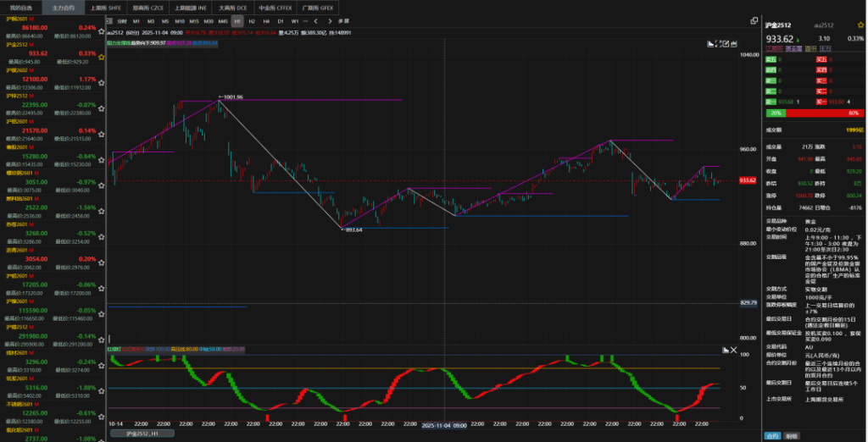Toggle the favorite star for the 12100.00 contract
This screenshot has height=442, width=868.
[x=102, y=83]
